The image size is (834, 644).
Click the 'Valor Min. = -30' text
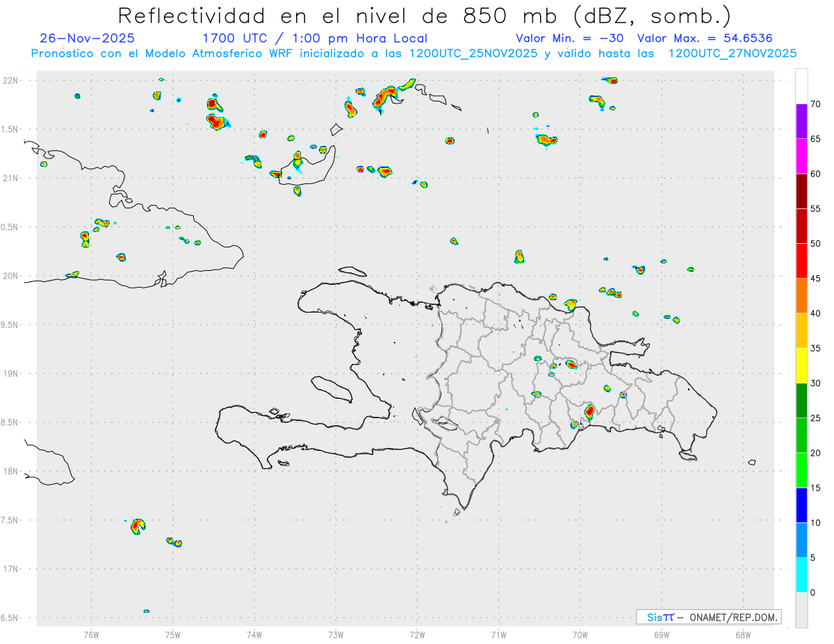[x=571, y=38]
